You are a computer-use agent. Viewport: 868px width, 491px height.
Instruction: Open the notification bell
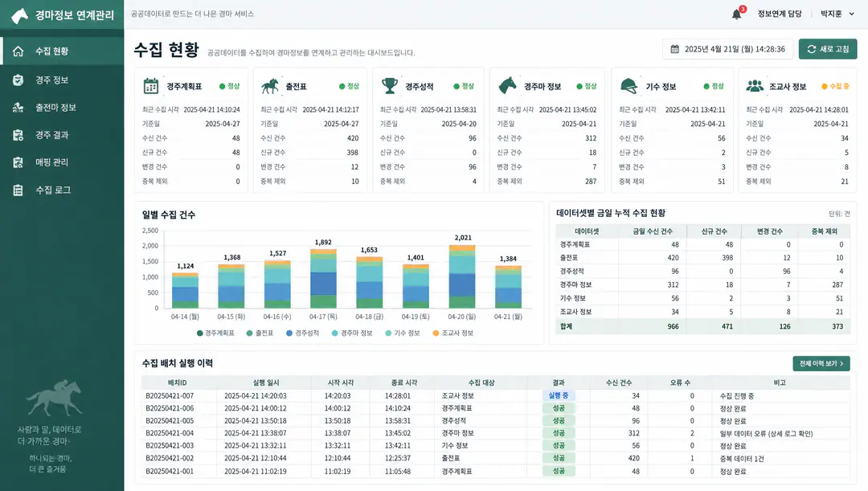tap(737, 14)
